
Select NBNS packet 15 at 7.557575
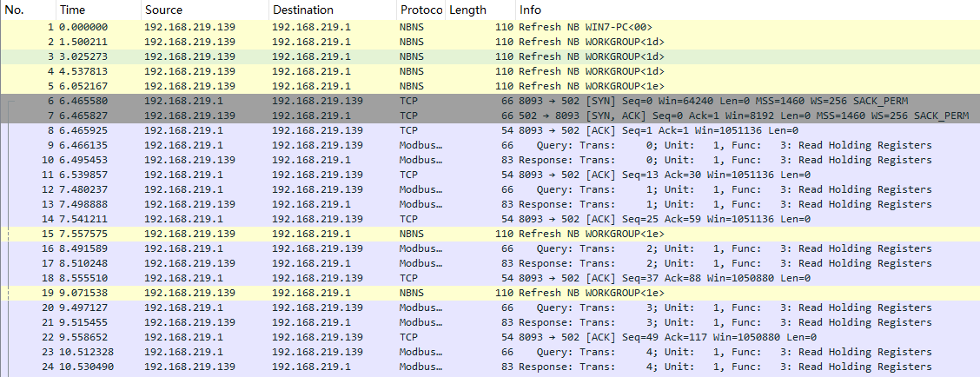(x=490, y=234)
